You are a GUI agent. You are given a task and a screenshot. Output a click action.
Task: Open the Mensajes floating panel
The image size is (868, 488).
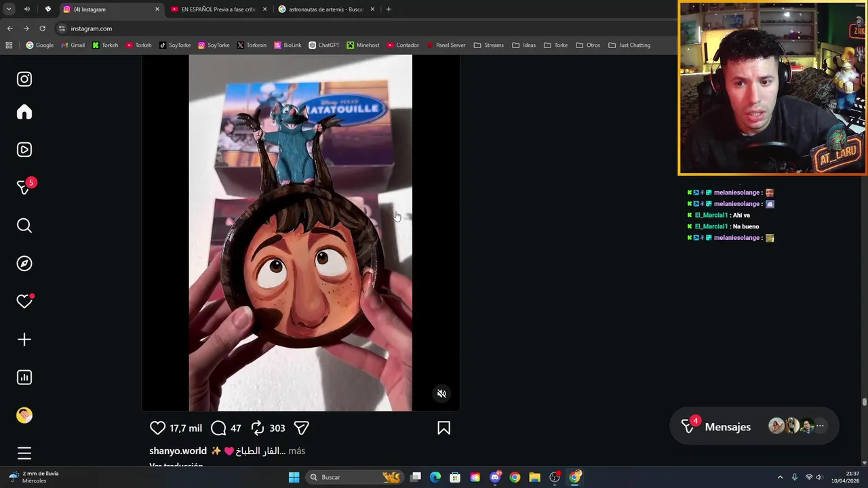coord(753,426)
